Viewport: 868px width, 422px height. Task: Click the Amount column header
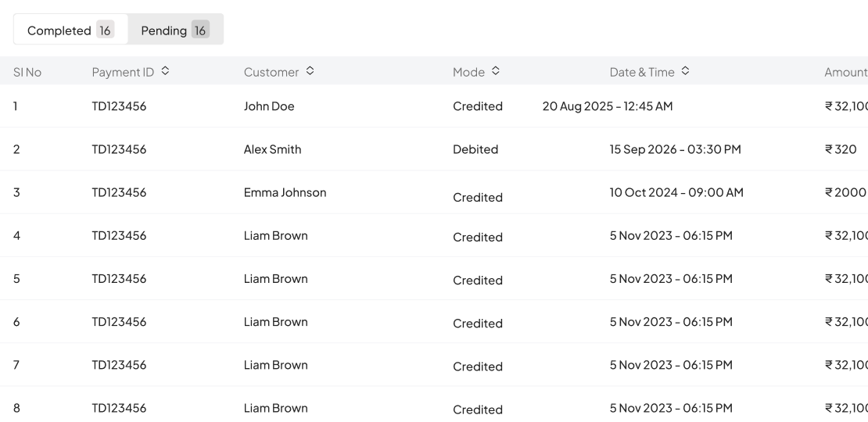pos(845,73)
